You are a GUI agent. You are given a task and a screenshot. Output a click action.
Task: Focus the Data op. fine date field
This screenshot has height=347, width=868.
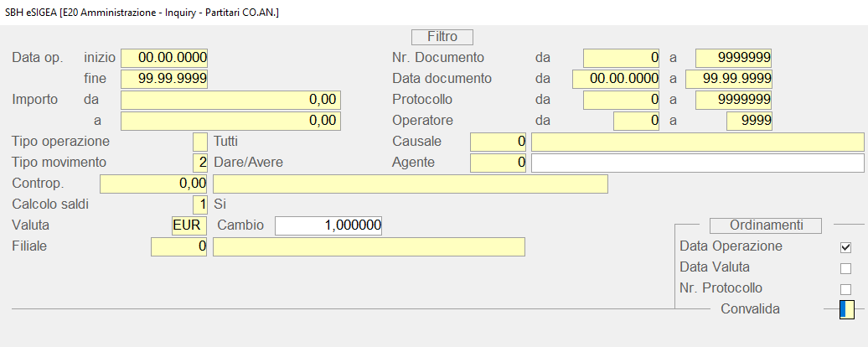click(x=164, y=79)
